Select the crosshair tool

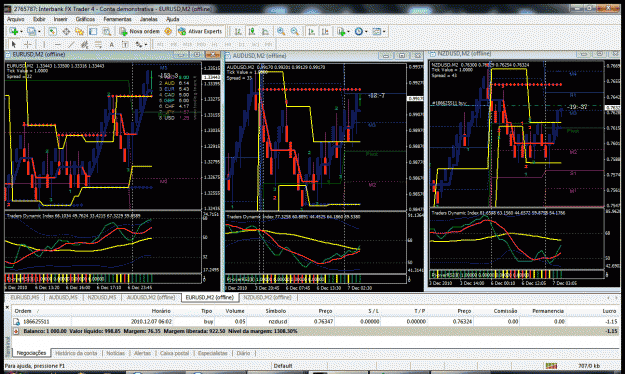(28, 44)
